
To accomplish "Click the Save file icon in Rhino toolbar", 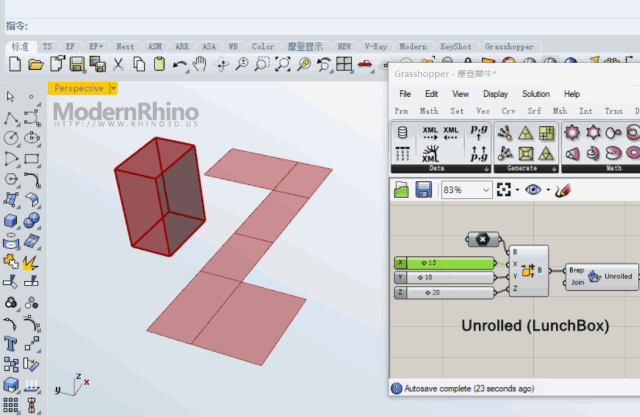I will click(x=77, y=64).
